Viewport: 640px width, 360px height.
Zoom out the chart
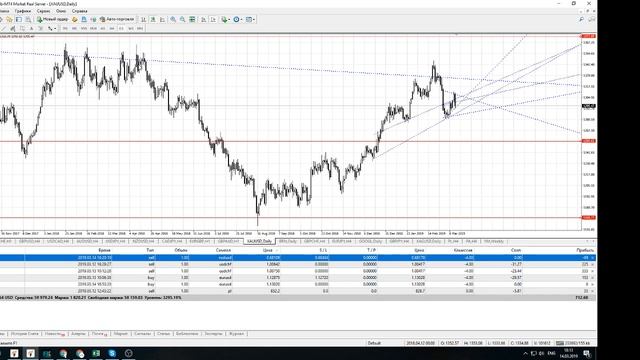click(182, 19)
